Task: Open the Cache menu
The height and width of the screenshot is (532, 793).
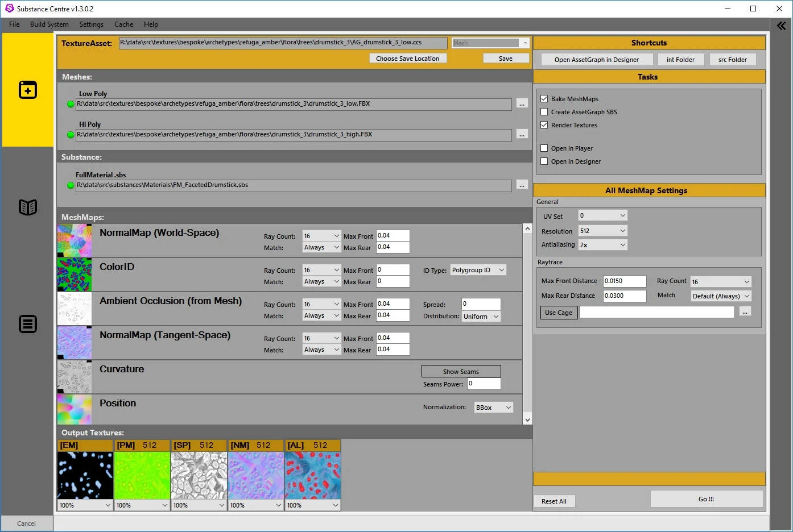Action: [x=123, y=24]
